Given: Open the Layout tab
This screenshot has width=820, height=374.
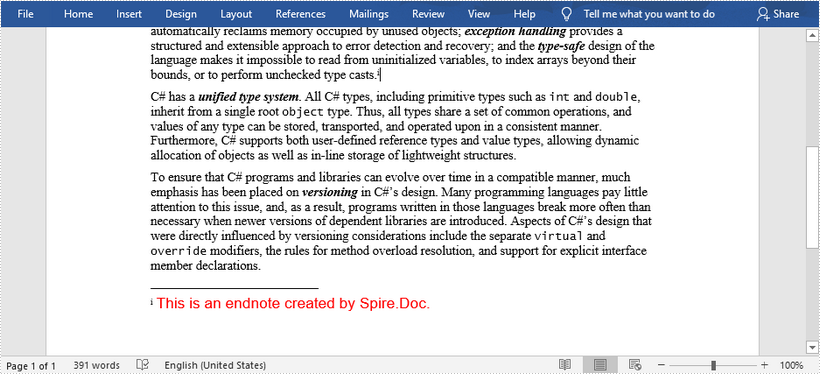Looking at the screenshot, I should pos(236,14).
